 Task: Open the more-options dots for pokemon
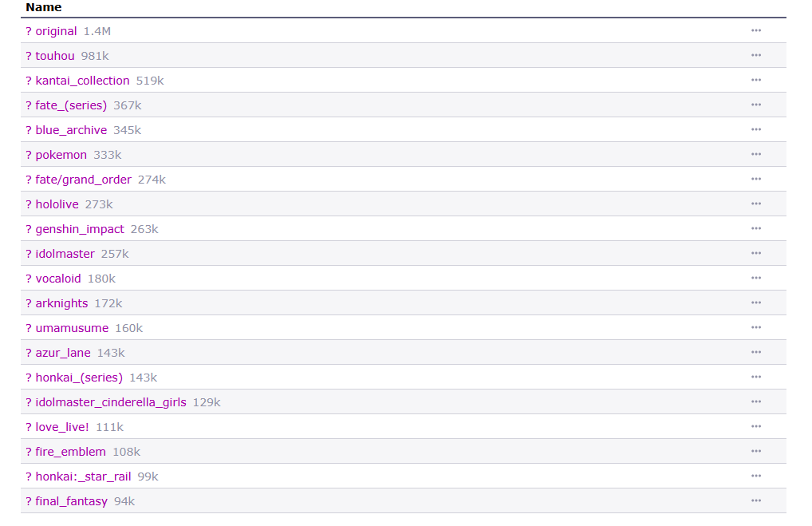point(755,154)
